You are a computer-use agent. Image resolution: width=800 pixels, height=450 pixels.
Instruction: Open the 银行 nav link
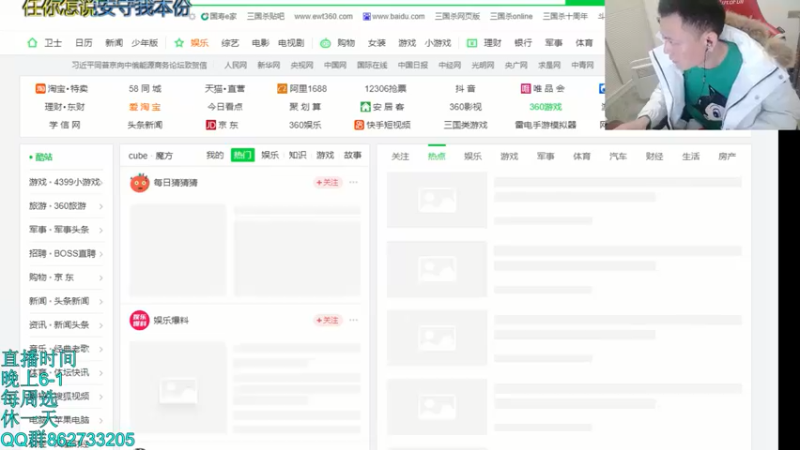(523, 43)
